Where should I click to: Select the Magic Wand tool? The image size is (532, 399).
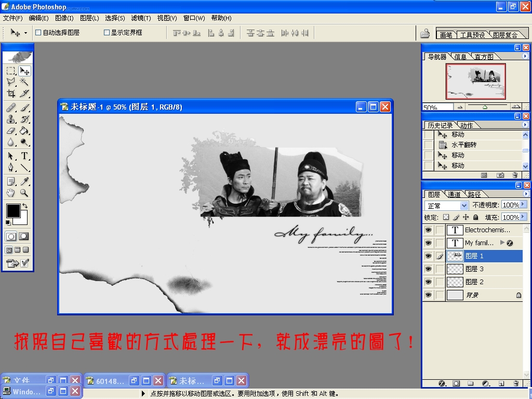(x=24, y=82)
